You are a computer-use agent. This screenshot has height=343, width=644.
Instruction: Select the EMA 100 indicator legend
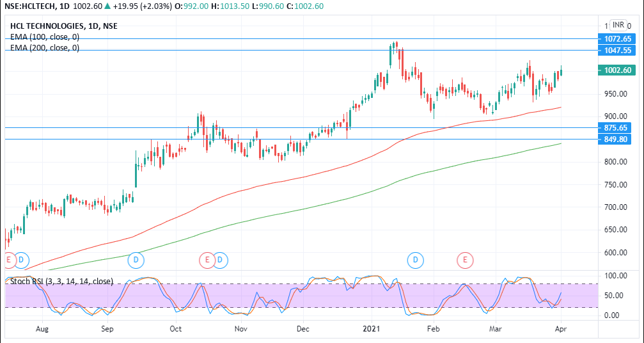pyautogui.click(x=45, y=37)
